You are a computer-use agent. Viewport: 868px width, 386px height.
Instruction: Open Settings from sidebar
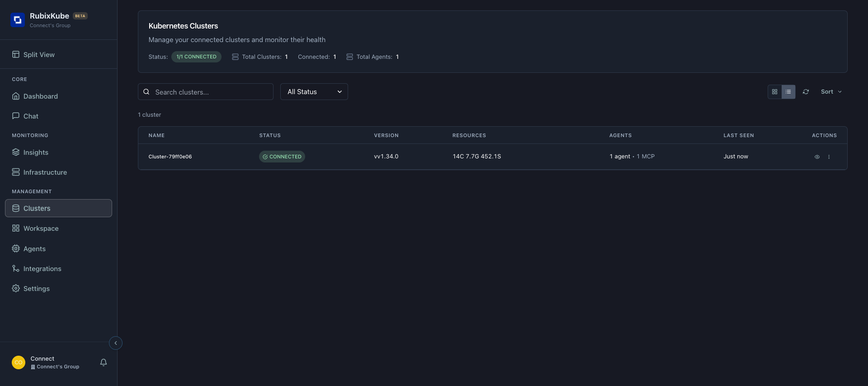click(58, 289)
